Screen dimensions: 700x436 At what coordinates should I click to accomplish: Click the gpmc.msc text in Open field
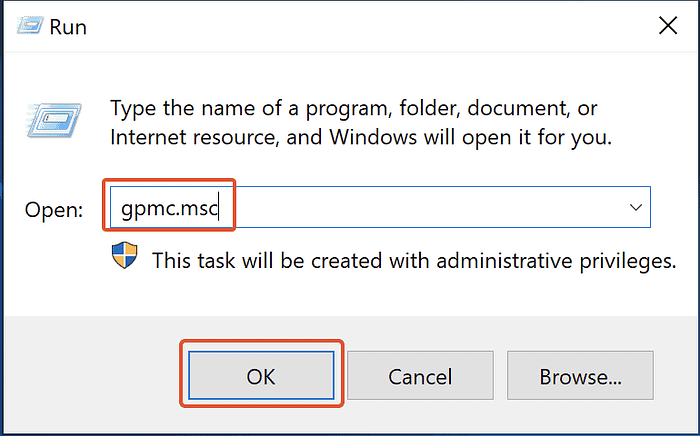pos(170,208)
